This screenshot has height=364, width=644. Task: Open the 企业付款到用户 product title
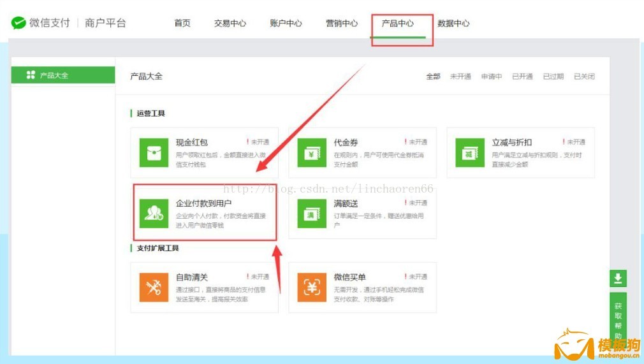203,203
